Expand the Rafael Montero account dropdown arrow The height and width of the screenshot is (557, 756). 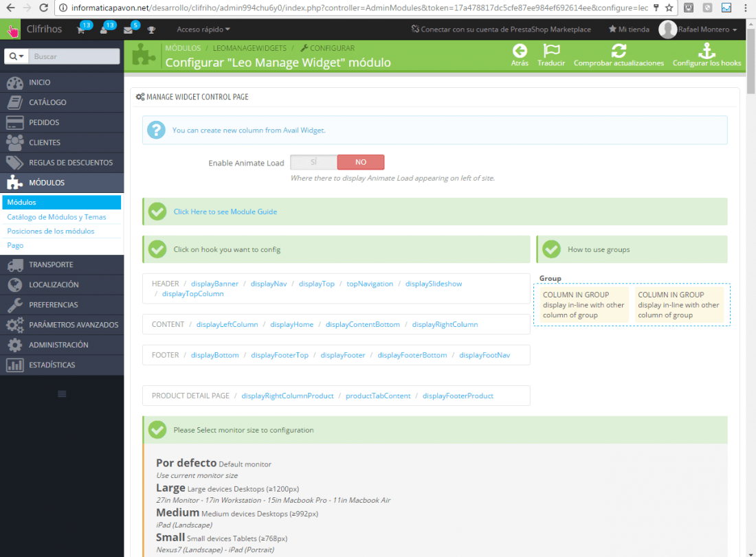(735, 30)
